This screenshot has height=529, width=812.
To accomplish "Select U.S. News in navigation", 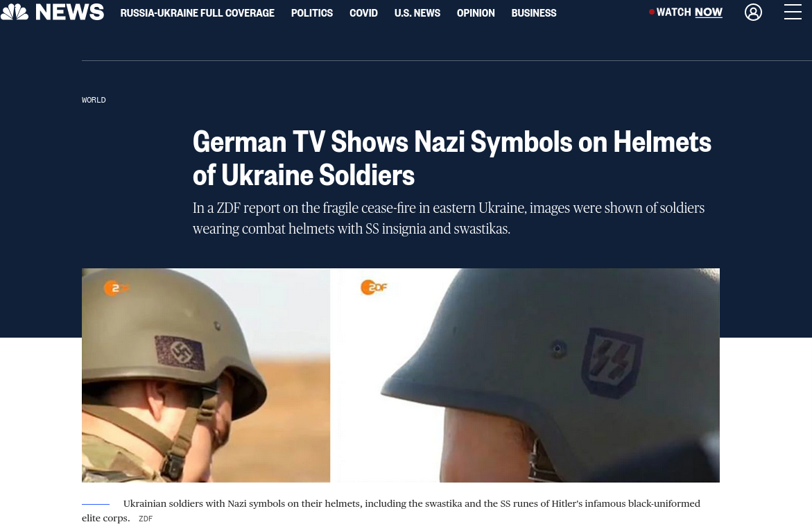I will [417, 13].
